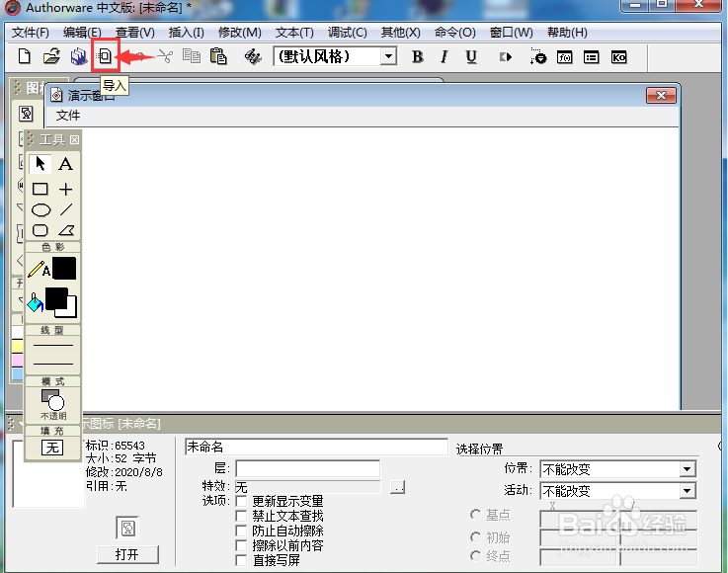The height and width of the screenshot is (573, 728).
Task: Enable 禁止文本查找 checkbox
Action: [x=241, y=516]
